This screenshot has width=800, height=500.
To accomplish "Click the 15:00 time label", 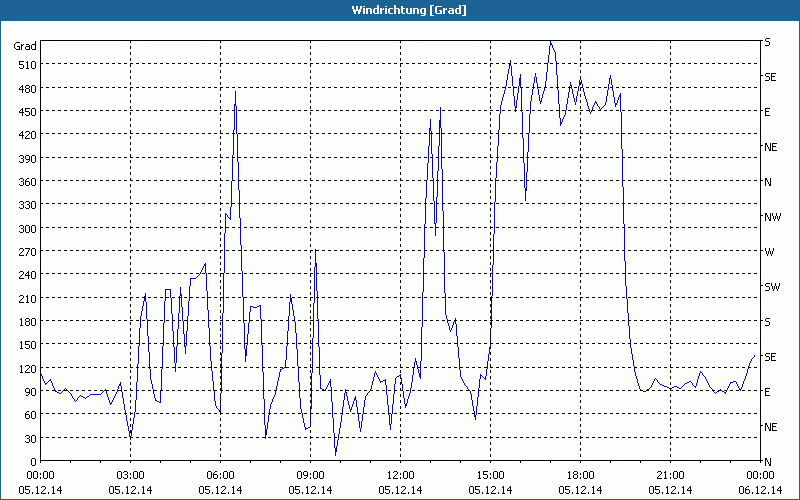I will click(490, 475).
